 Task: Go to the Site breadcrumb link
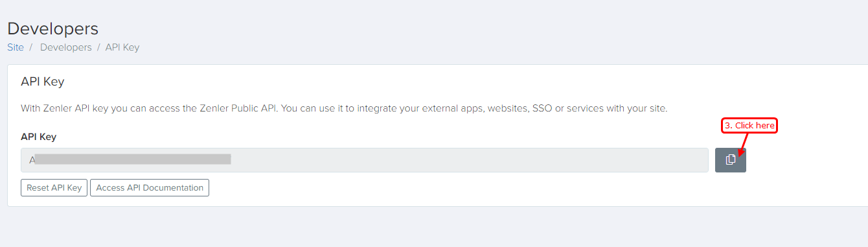(x=16, y=47)
